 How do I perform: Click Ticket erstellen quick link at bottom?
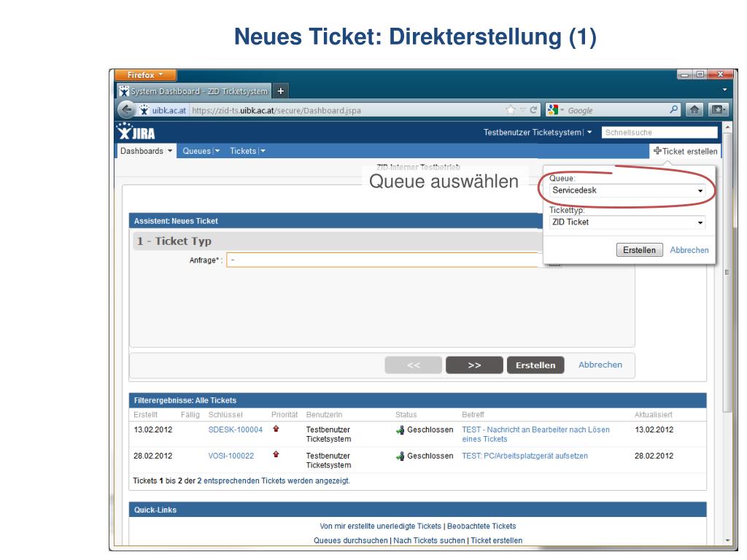[x=496, y=540]
